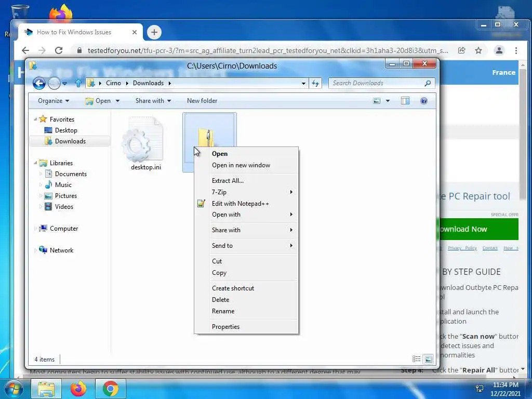Click the search magnifier icon
Screen dimensions: 532x399
click(x=428, y=83)
